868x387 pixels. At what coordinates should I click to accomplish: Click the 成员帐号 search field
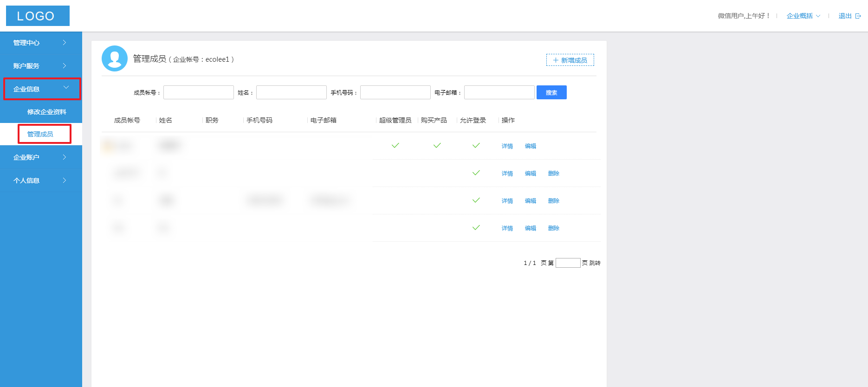tap(198, 92)
